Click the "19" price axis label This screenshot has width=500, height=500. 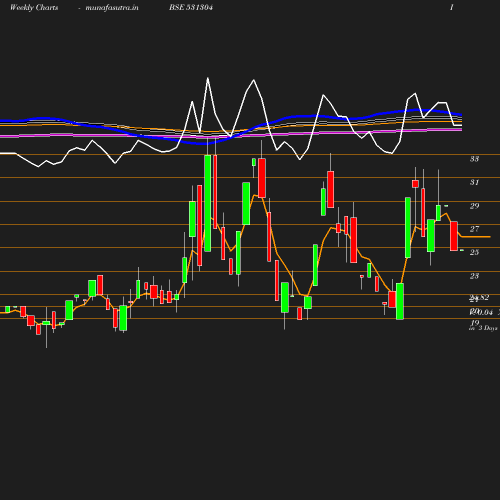point(475,323)
